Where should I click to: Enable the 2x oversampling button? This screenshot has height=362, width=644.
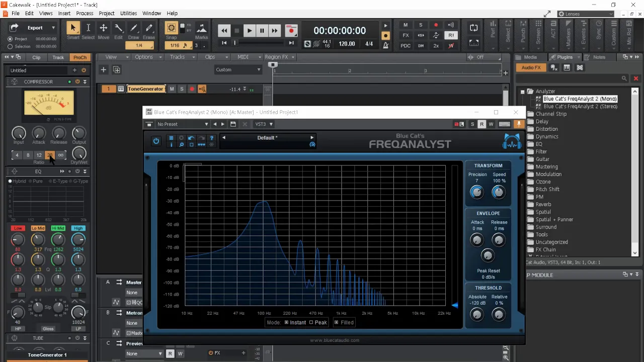436,46
